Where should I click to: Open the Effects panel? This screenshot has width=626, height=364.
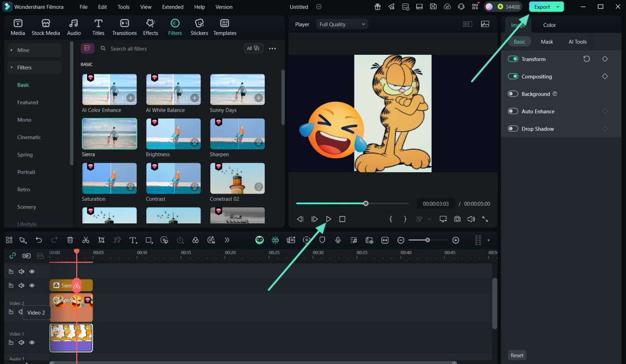tap(151, 27)
